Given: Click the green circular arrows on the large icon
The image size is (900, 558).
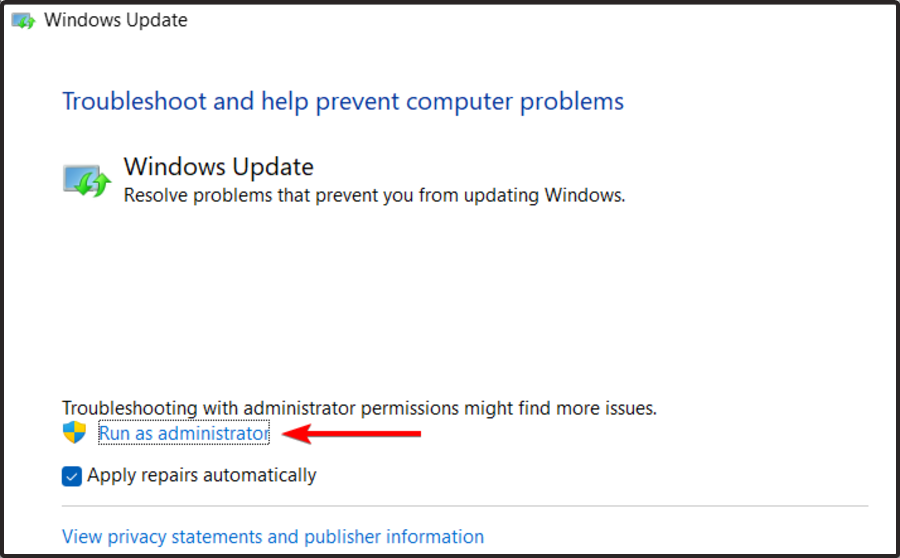Looking at the screenshot, I should coord(94,184).
